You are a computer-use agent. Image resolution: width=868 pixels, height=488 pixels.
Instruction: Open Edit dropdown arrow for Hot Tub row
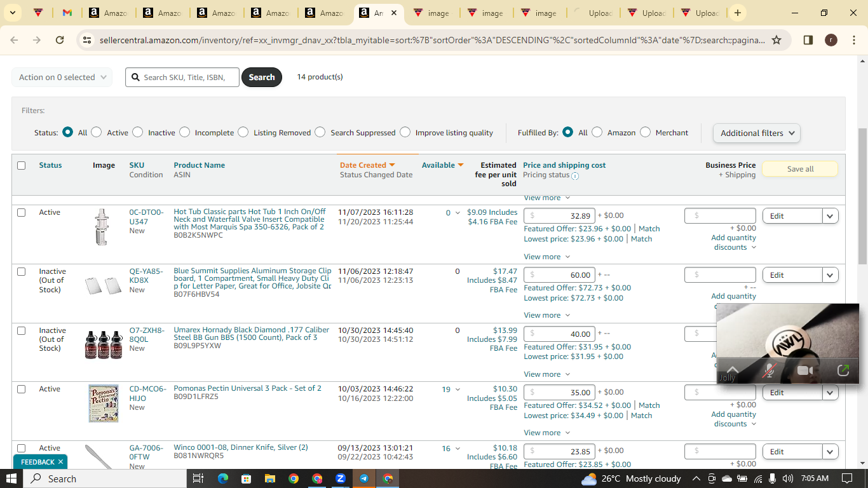831,216
